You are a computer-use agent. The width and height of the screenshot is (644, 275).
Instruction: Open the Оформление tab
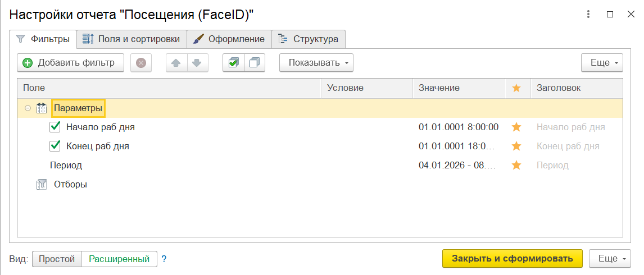[229, 39]
